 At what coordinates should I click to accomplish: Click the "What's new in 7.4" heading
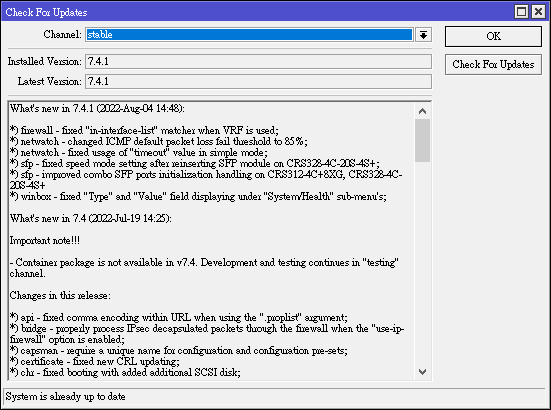click(91, 218)
